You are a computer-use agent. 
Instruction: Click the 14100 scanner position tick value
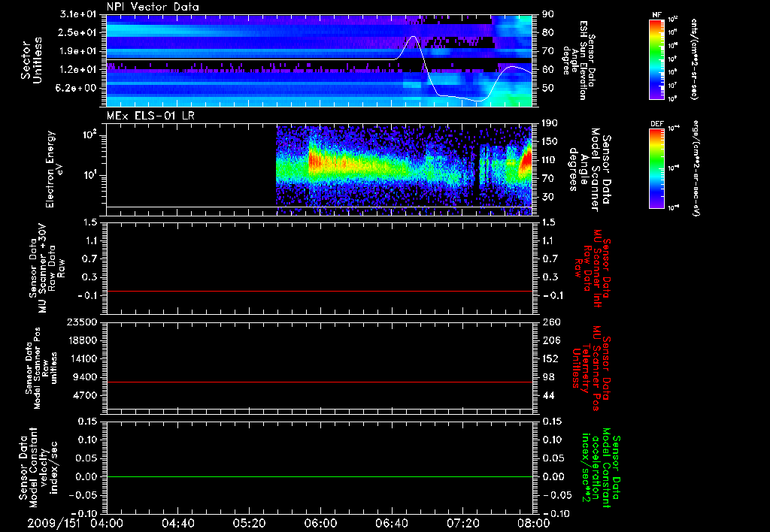pos(82,358)
